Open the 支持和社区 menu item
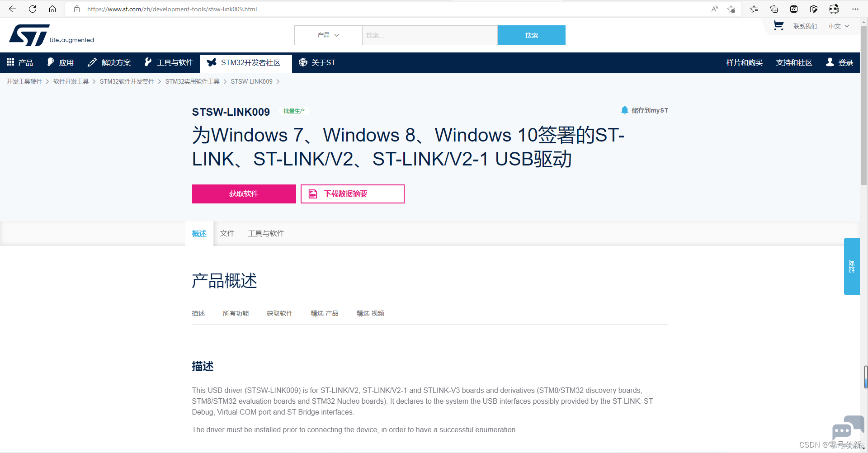This screenshot has width=868, height=453. [x=794, y=62]
